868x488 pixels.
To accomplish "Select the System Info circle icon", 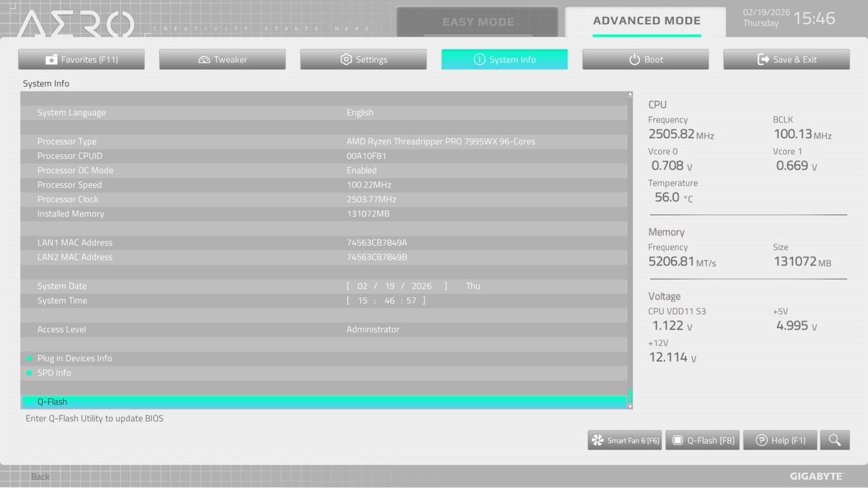I will [x=479, y=59].
